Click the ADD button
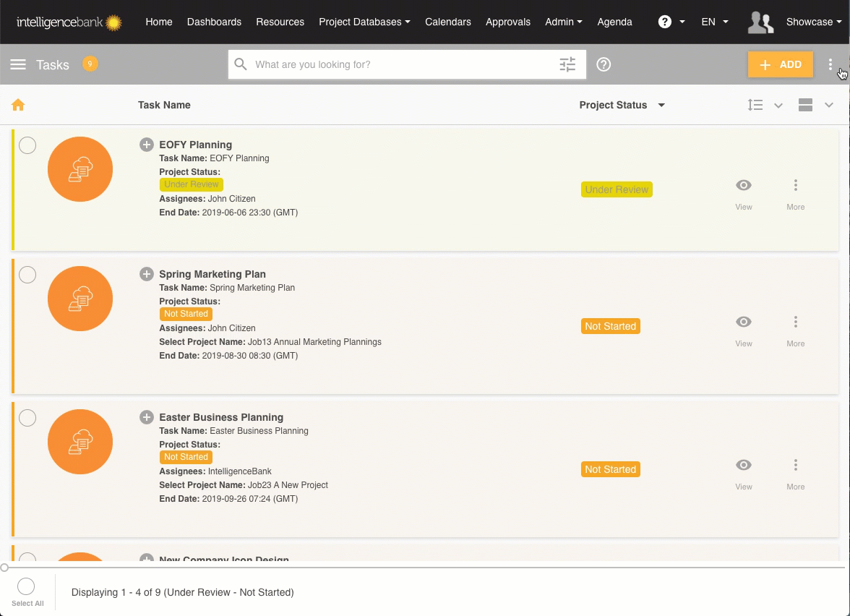850x616 pixels. tap(780, 64)
